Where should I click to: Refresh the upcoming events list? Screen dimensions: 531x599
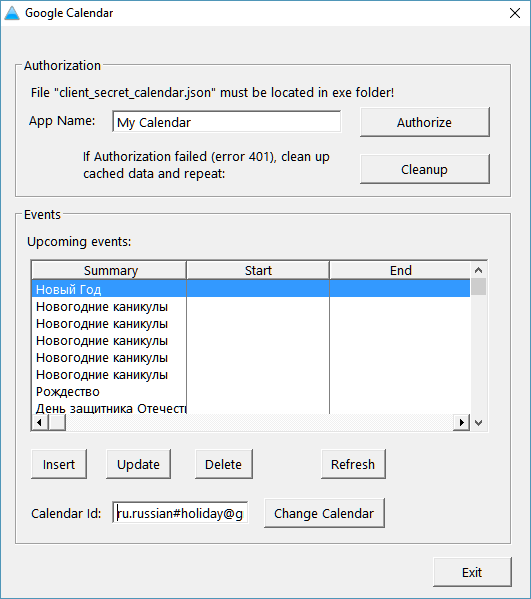coord(353,464)
